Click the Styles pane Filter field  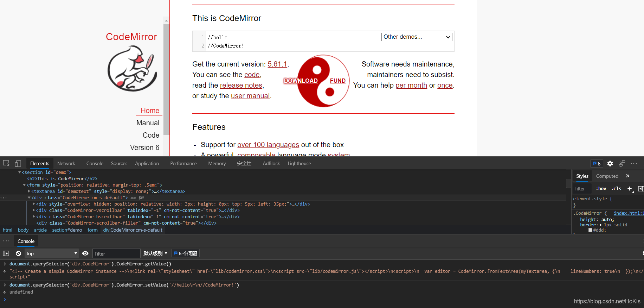582,189
